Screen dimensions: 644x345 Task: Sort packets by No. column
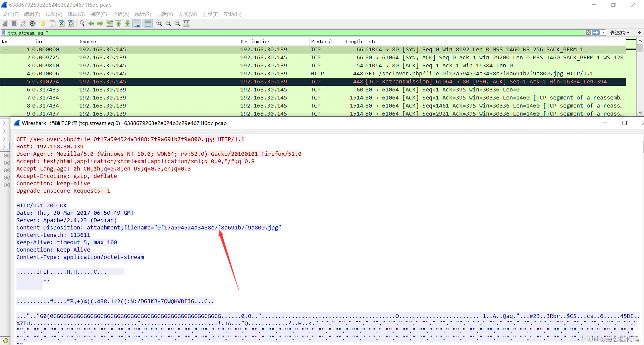pyautogui.click(x=15, y=42)
